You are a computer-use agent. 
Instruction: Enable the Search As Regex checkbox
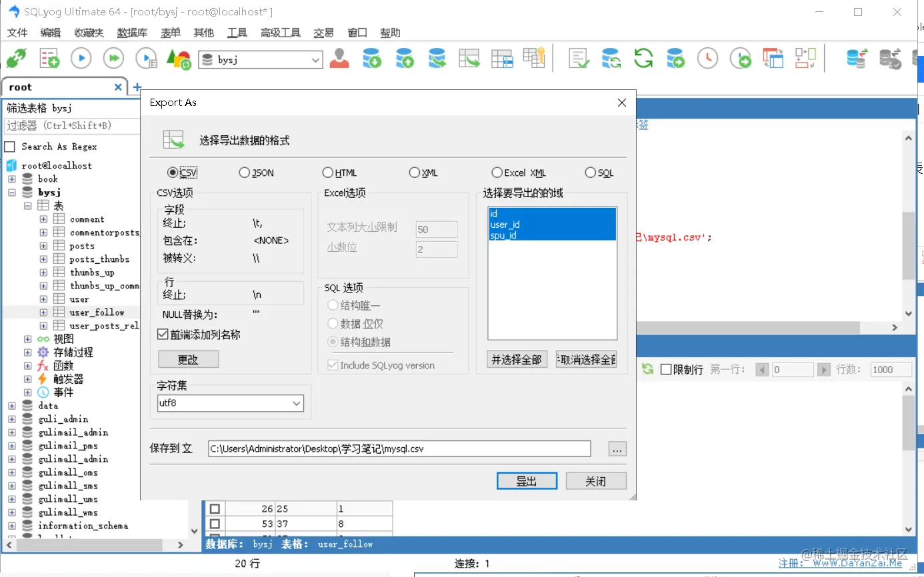(9, 147)
